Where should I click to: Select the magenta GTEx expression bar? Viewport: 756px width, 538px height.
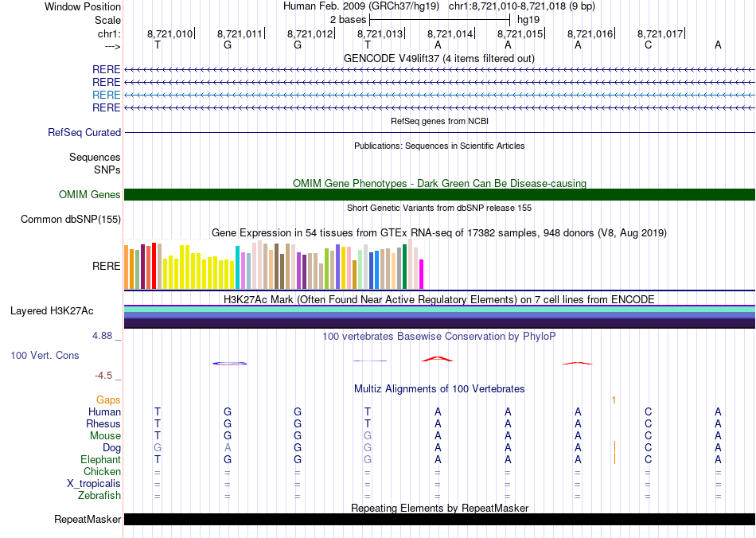pos(422,274)
